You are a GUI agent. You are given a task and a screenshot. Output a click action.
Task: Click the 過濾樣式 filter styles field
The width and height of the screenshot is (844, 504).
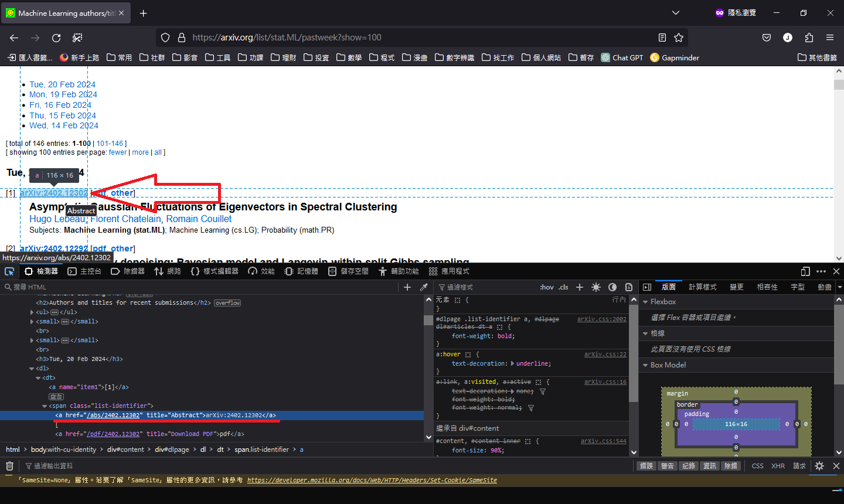point(486,287)
